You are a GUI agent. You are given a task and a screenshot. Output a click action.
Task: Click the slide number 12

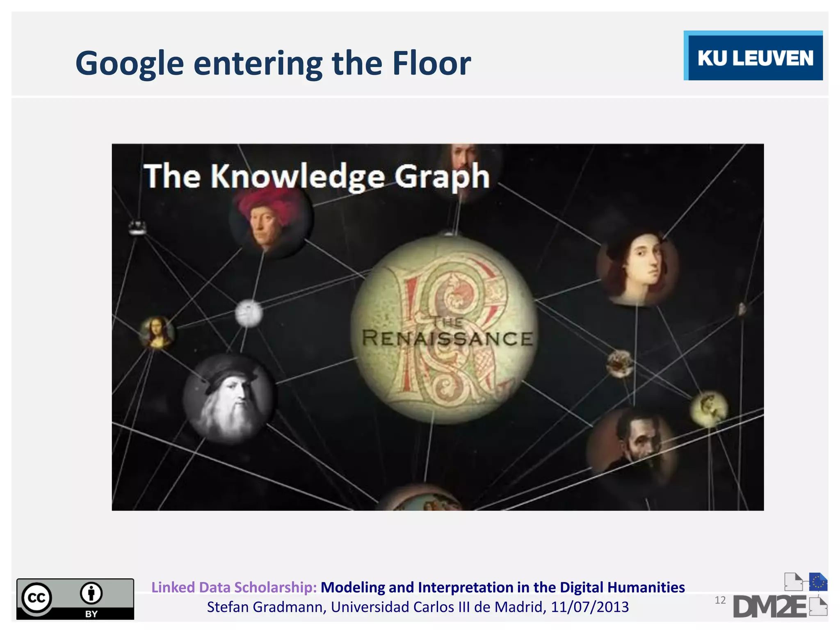(720, 600)
